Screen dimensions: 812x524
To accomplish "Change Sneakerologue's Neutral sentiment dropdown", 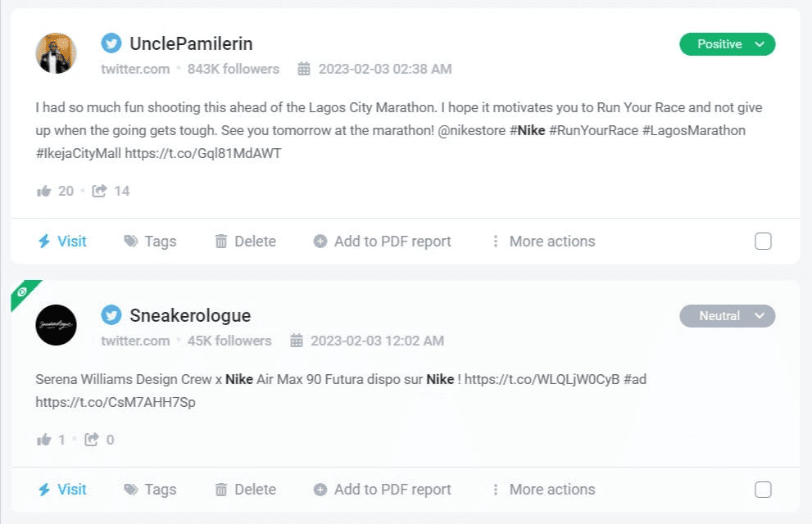I will [x=727, y=315].
